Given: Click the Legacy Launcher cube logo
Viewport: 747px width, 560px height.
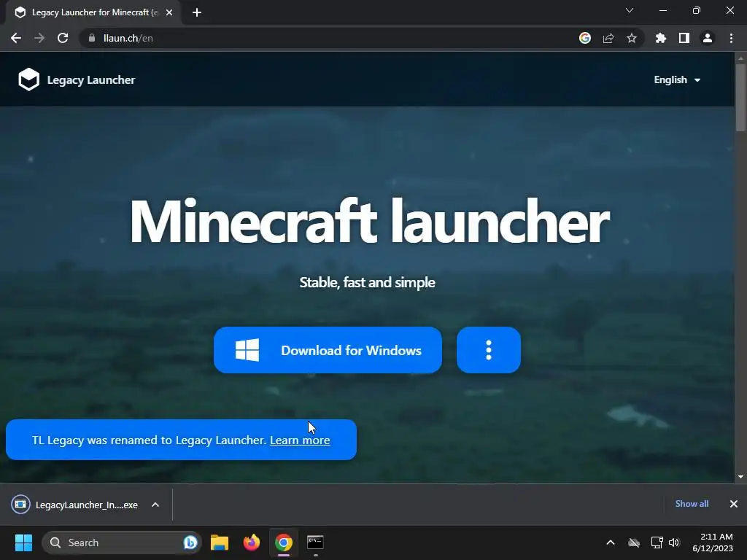Looking at the screenshot, I should (28, 79).
